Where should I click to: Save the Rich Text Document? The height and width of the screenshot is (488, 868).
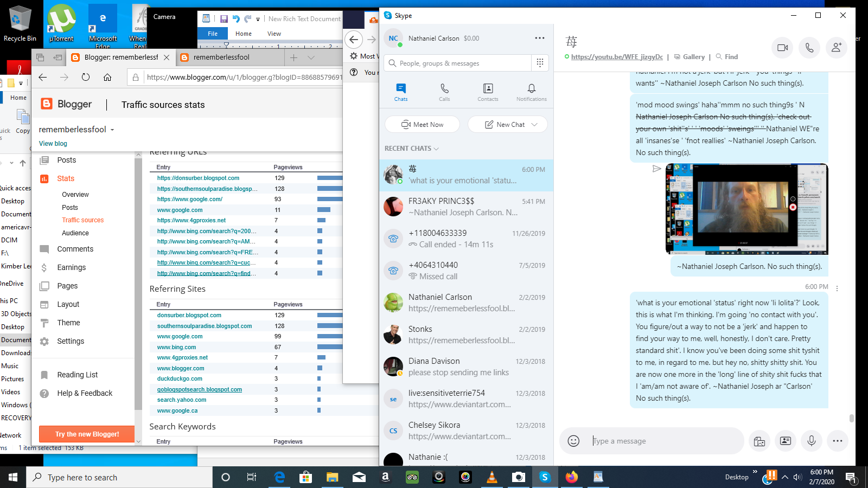(224, 18)
